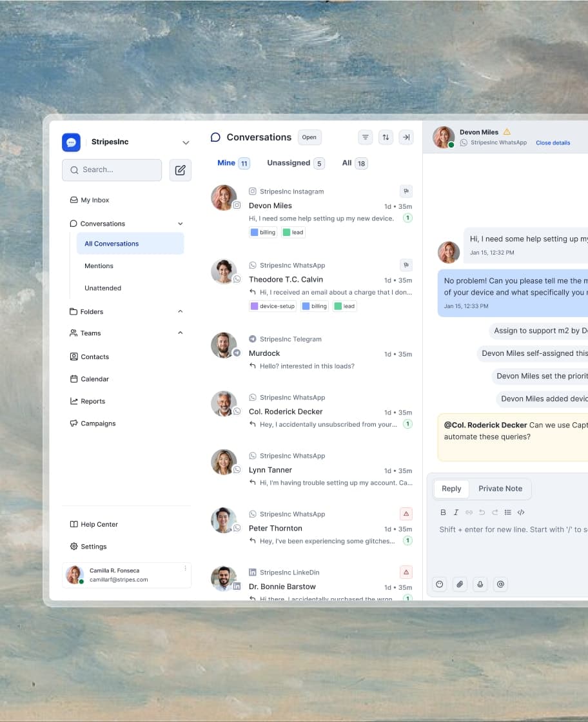This screenshot has width=588, height=722.
Task: Select All Conversations in the sidebar
Action: [x=130, y=244]
